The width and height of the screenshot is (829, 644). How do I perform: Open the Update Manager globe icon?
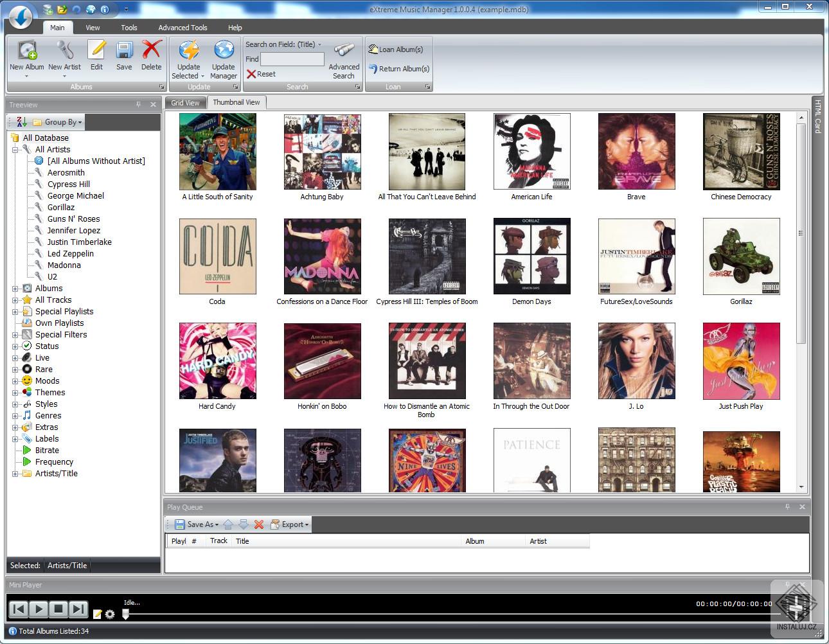click(x=224, y=50)
